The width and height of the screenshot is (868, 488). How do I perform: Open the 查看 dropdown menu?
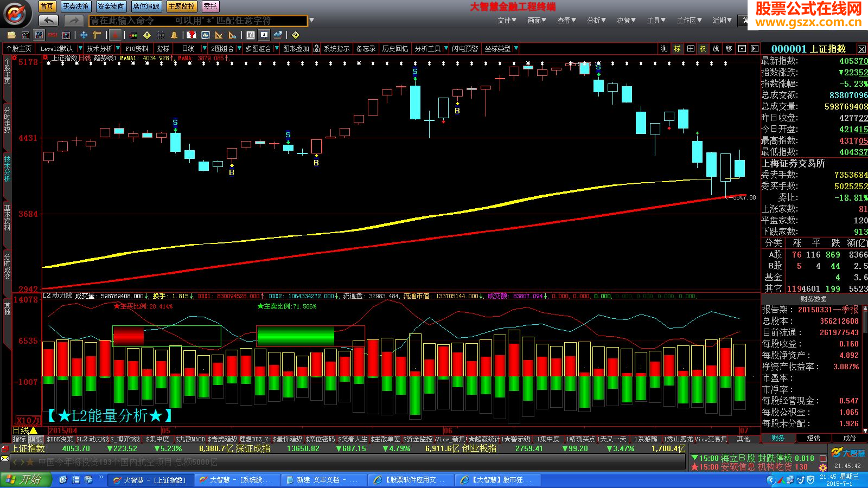point(567,21)
